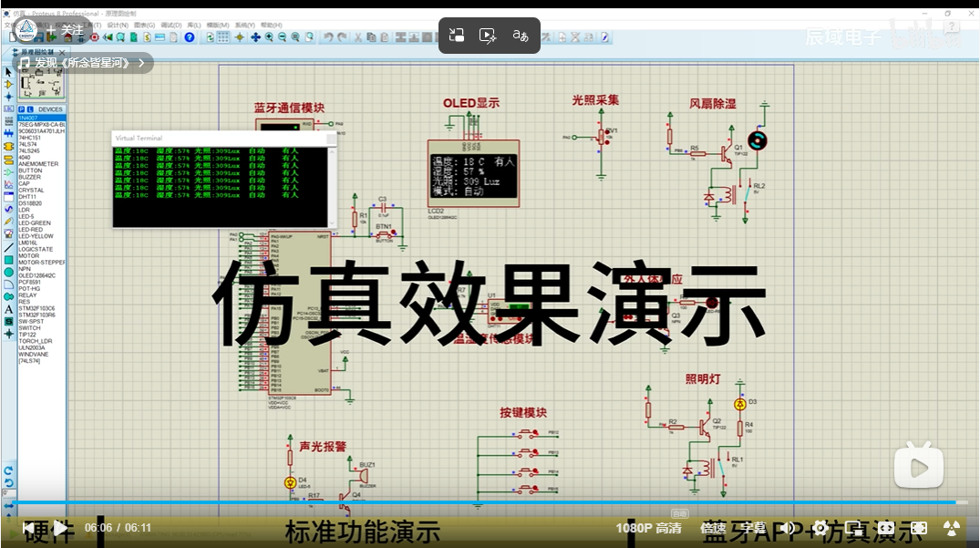Open the 模版(M) menu in Proteus

pos(218,25)
